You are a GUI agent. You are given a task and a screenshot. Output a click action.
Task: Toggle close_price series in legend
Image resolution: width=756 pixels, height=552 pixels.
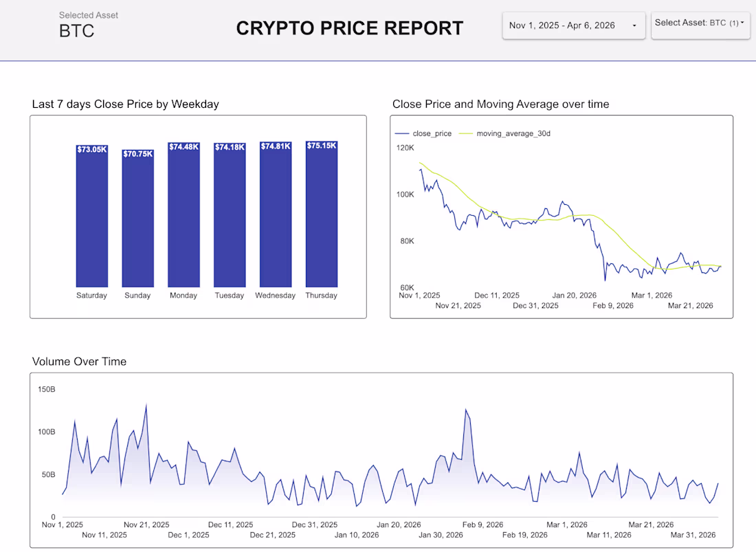pos(432,133)
